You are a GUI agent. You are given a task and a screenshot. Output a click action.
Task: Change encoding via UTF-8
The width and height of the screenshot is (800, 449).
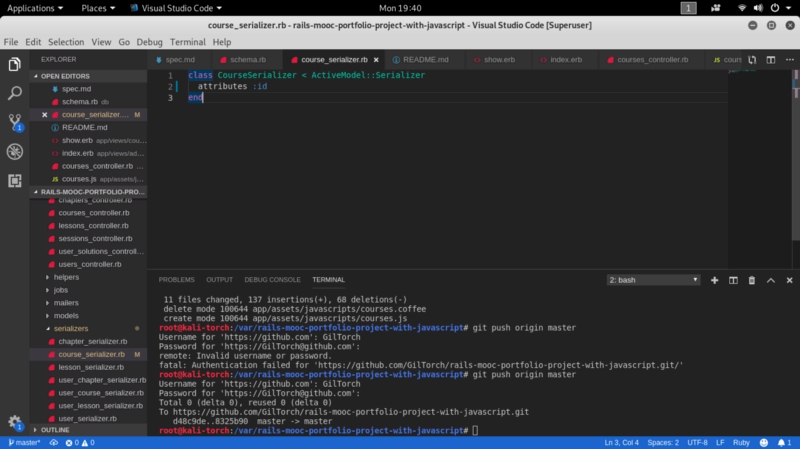697,442
